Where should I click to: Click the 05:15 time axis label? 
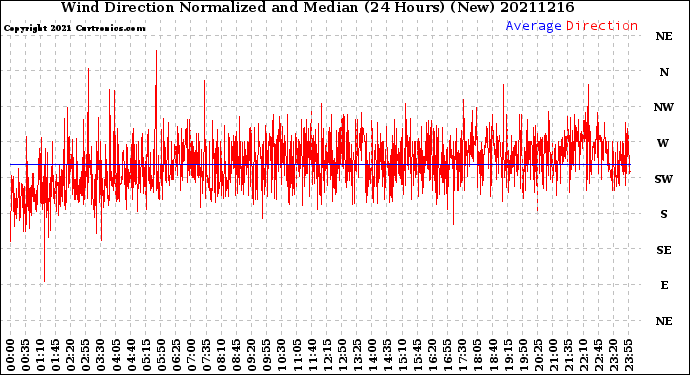pos(146,355)
